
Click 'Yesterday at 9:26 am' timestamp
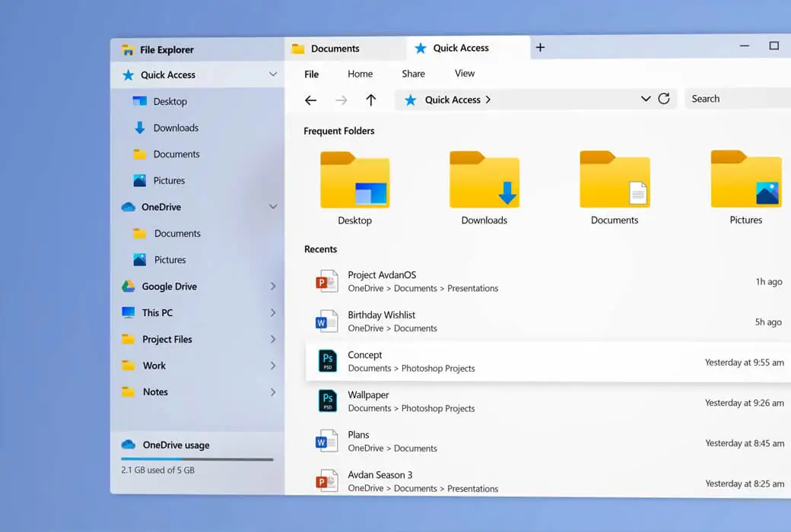click(x=744, y=402)
